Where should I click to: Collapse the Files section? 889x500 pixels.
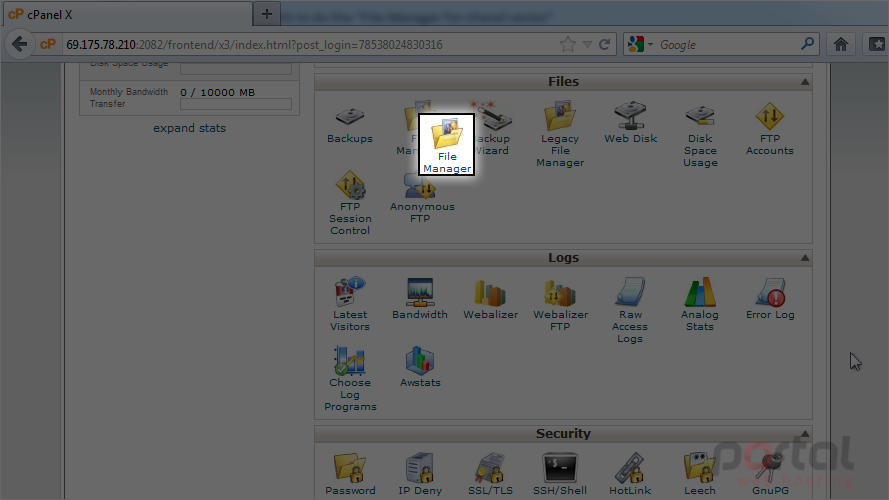coord(805,82)
